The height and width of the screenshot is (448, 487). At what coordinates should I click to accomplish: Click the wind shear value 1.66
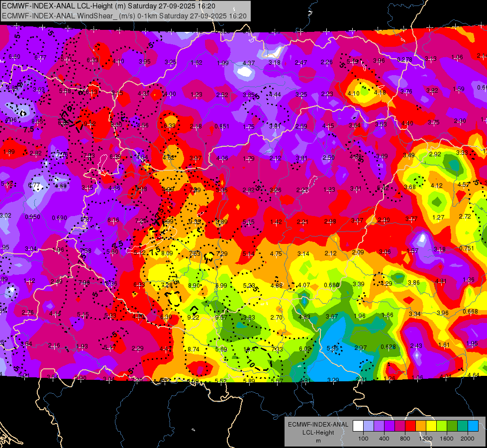pyautogui.click(x=388, y=315)
